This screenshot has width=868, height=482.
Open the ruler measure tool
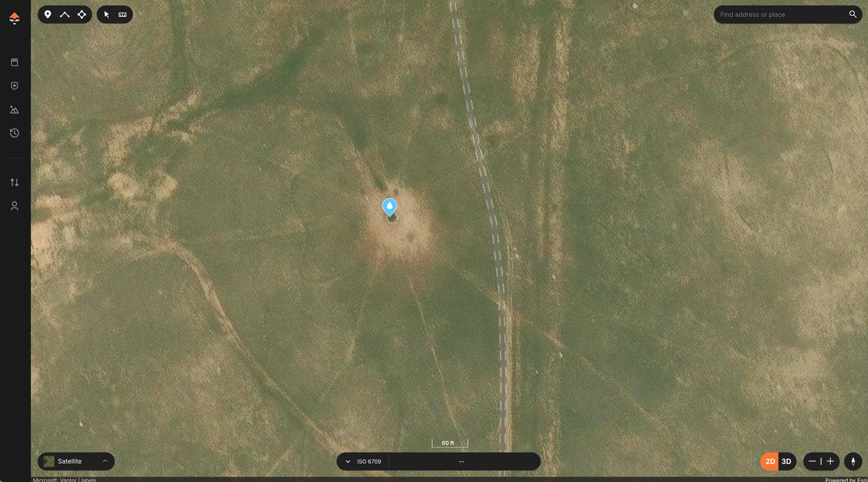pyautogui.click(x=123, y=14)
